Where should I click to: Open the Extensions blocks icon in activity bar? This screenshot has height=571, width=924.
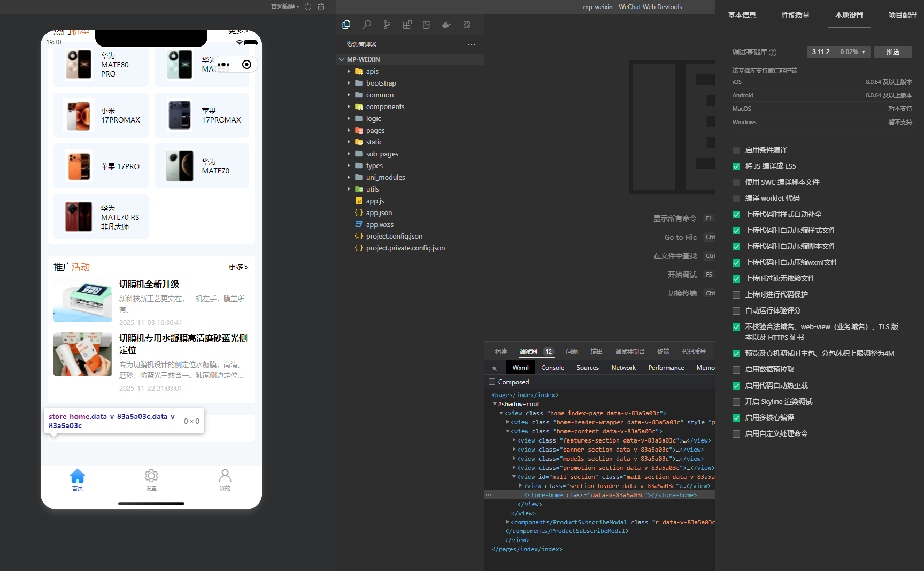(x=407, y=25)
